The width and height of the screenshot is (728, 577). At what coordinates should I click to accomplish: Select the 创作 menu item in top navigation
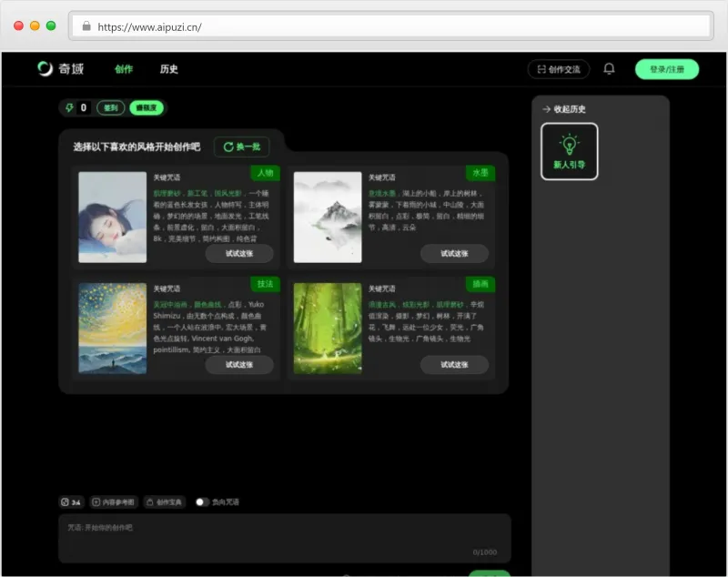(124, 69)
